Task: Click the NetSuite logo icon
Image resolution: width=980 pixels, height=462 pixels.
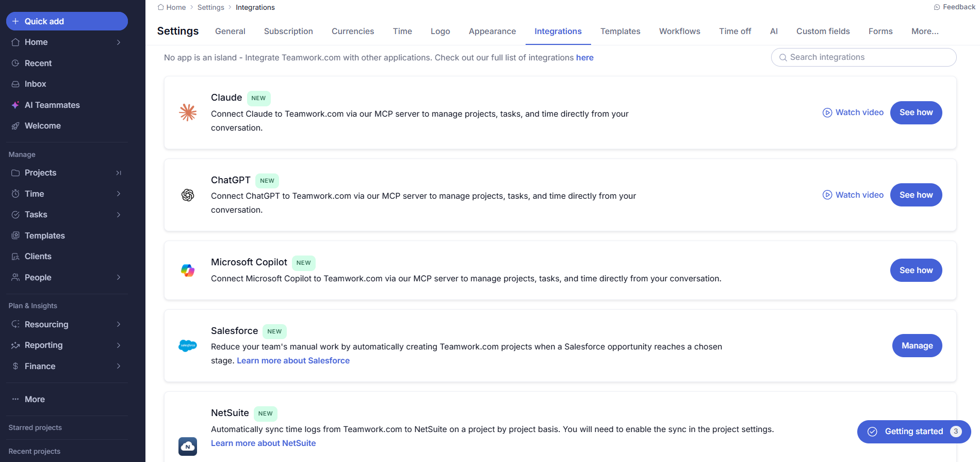Action: [188, 446]
